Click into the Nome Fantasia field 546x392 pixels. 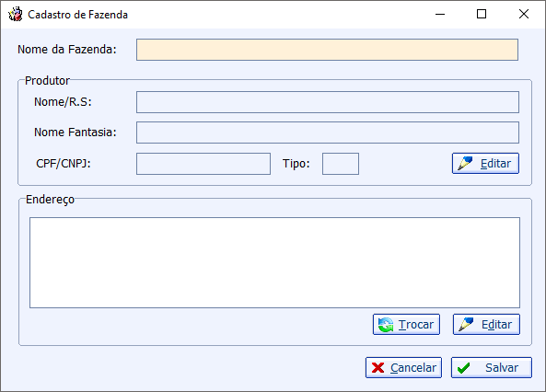(327, 133)
